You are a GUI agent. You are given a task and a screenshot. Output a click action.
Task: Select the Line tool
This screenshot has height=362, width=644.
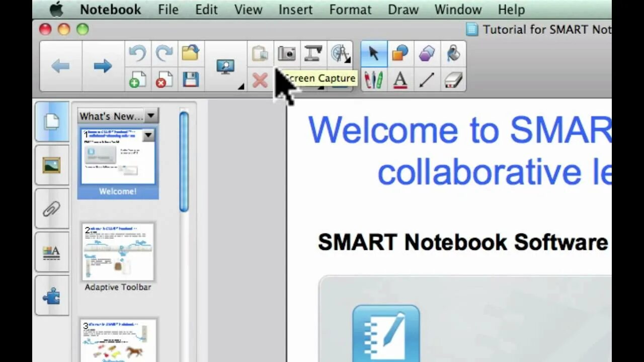tap(427, 79)
